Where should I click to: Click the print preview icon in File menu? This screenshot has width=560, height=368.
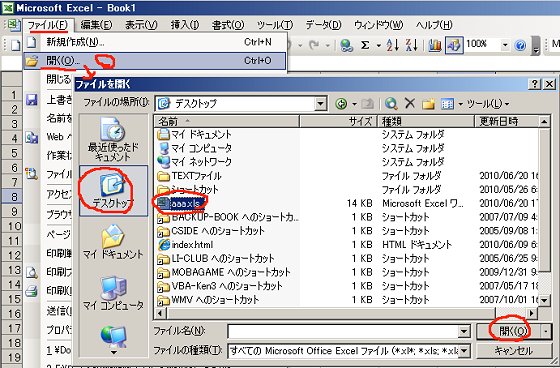tap(31, 273)
